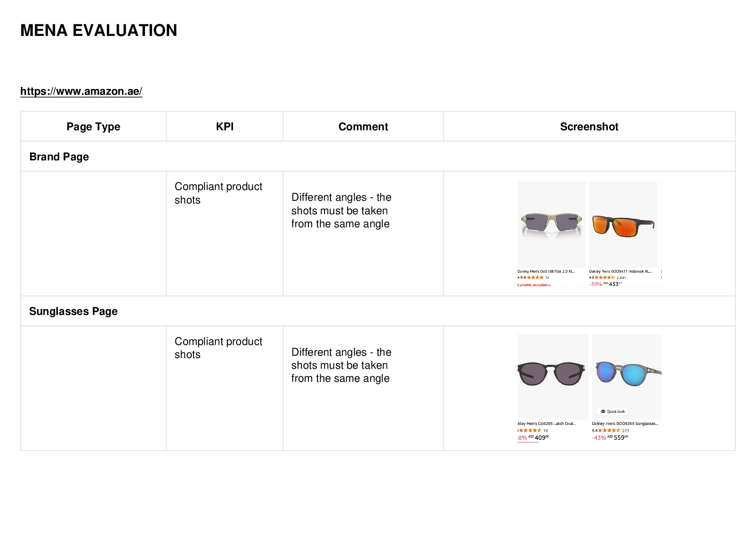Click the MENA EVALUATION heading

click(x=99, y=31)
